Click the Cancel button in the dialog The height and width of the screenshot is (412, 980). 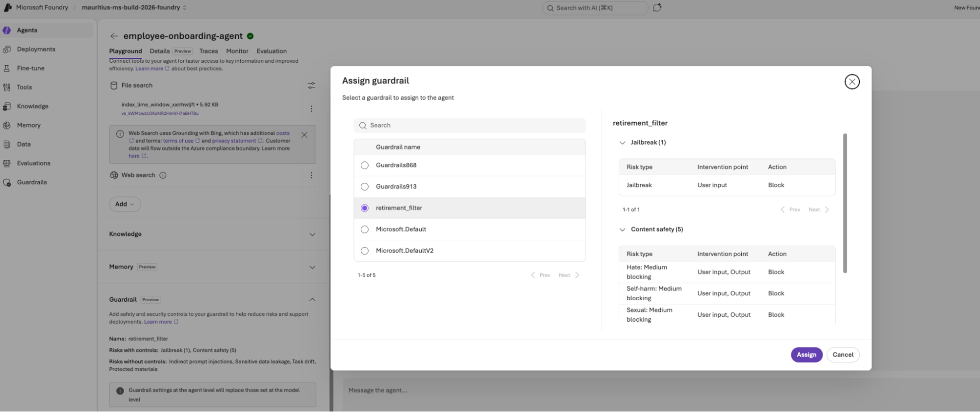click(843, 355)
